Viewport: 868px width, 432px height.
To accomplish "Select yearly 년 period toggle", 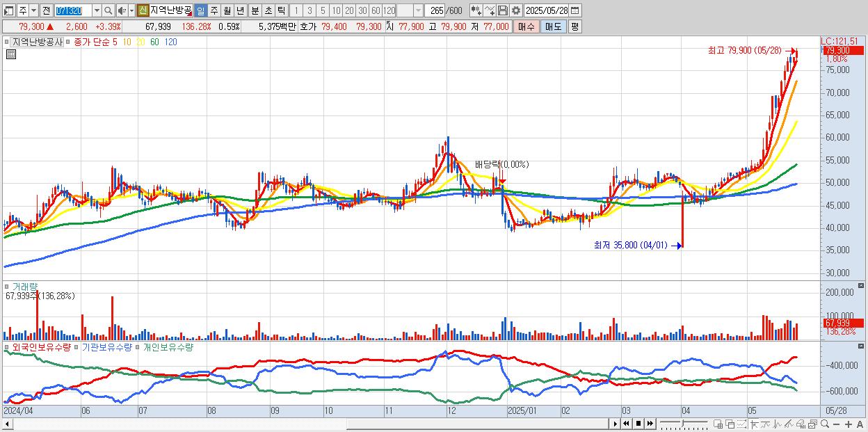I will coord(240,10).
